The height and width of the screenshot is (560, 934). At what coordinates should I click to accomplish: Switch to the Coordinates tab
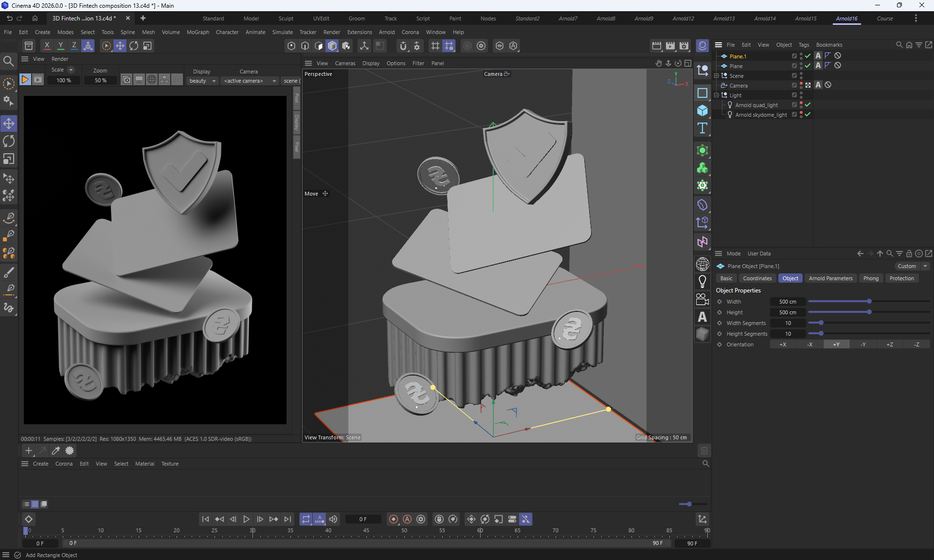coord(757,278)
